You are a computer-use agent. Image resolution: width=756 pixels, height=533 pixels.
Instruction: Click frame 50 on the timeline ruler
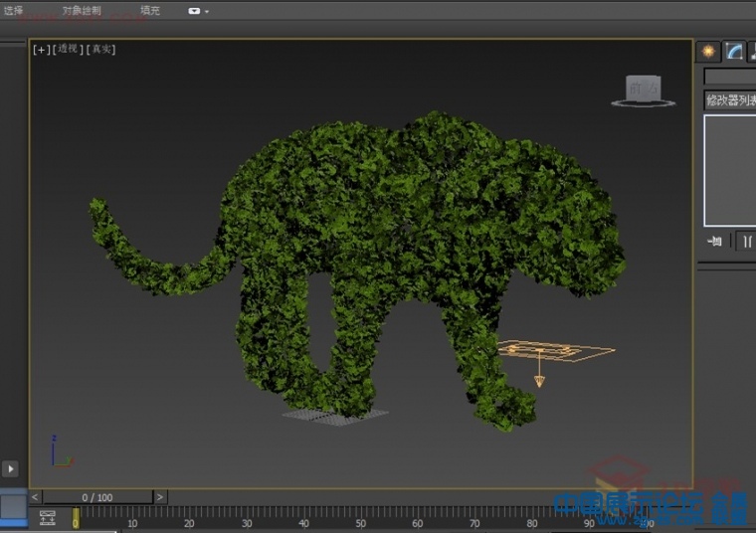[361, 522]
